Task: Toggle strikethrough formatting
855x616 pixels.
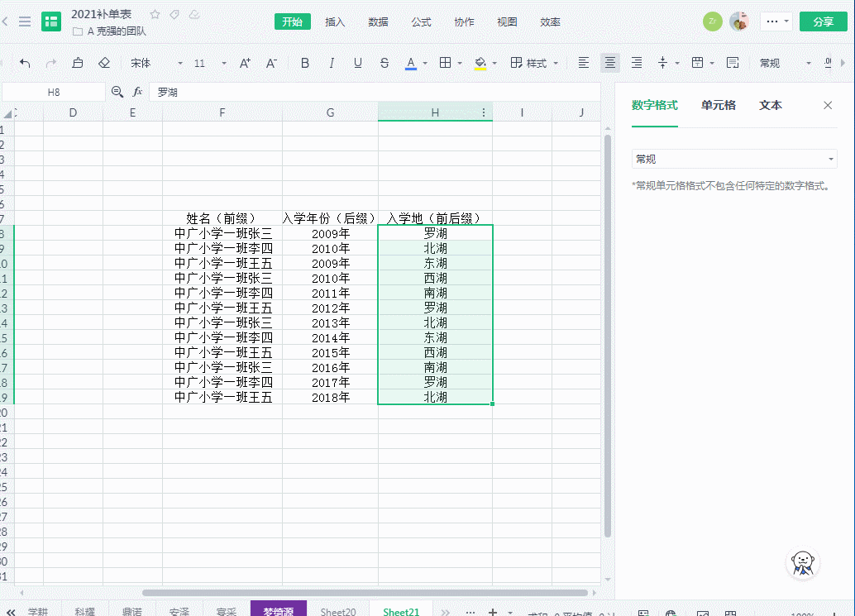Action: click(x=385, y=63)
